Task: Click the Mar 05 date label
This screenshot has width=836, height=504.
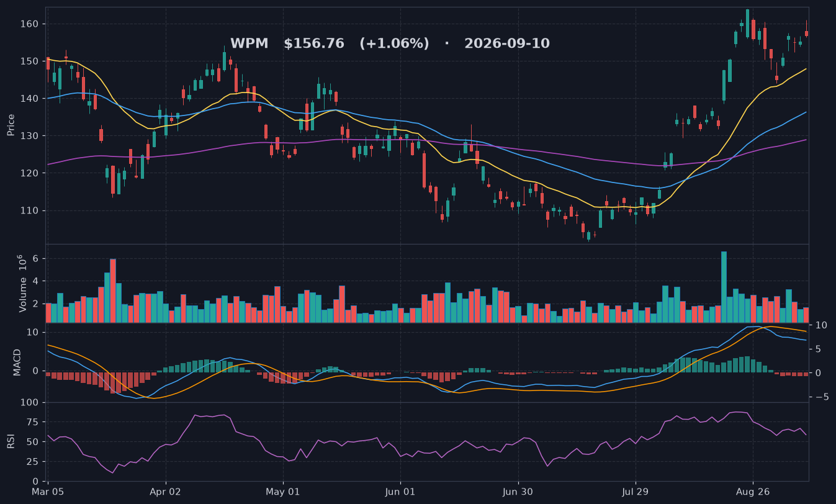Action: (x=48, y=492)
